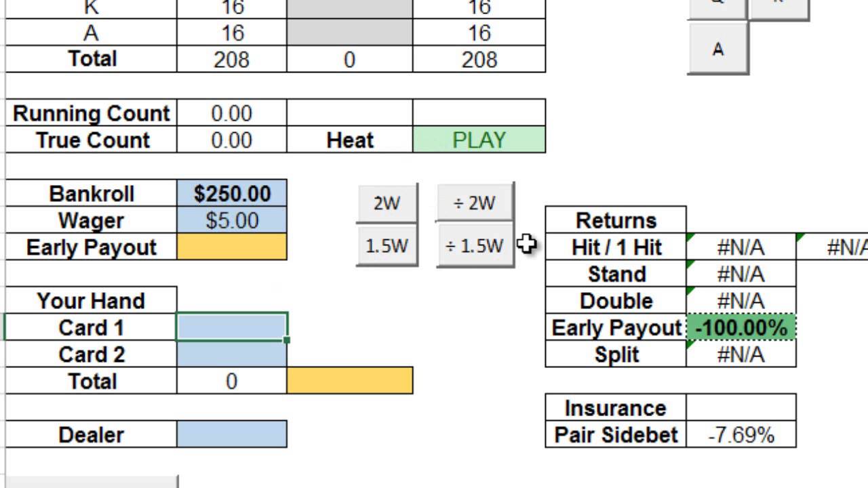This screenshot has width=868, height=488.
Task: Select the orange Early Payout input cell
Action: (x=232, y=247)
